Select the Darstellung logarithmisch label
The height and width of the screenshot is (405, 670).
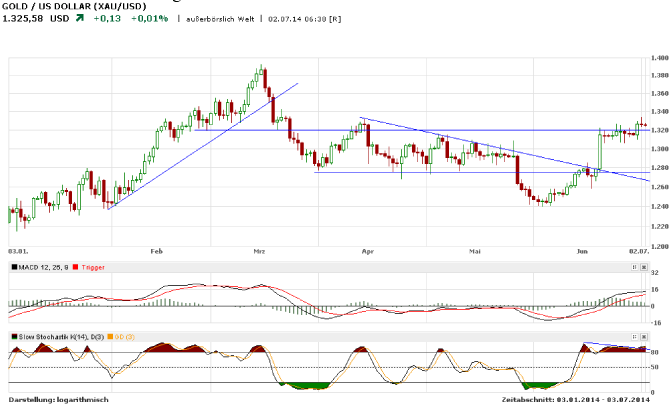pyautogui.click(x=56, y=399)
